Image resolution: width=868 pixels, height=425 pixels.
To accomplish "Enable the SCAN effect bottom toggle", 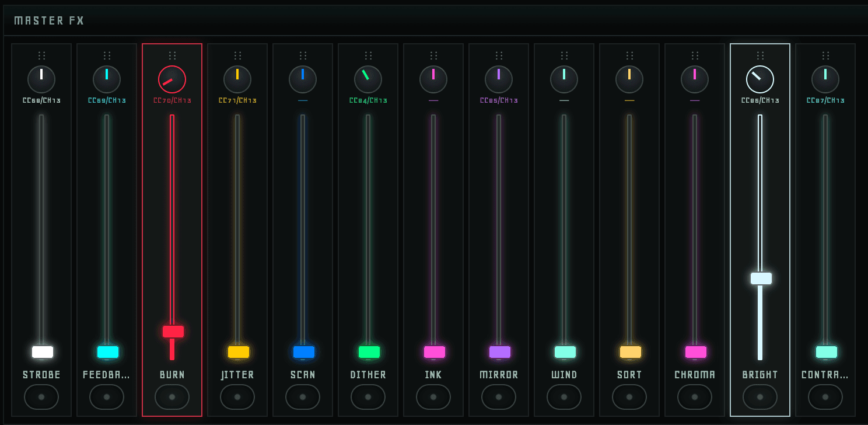I will (x=303, y=397).
